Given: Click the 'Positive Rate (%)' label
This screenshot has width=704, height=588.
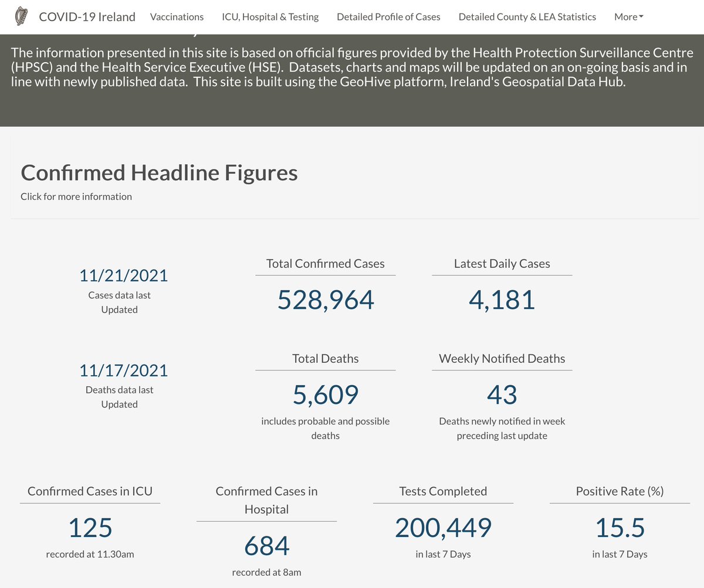Looking at the screenshot, I should click(x=620, y=491).
